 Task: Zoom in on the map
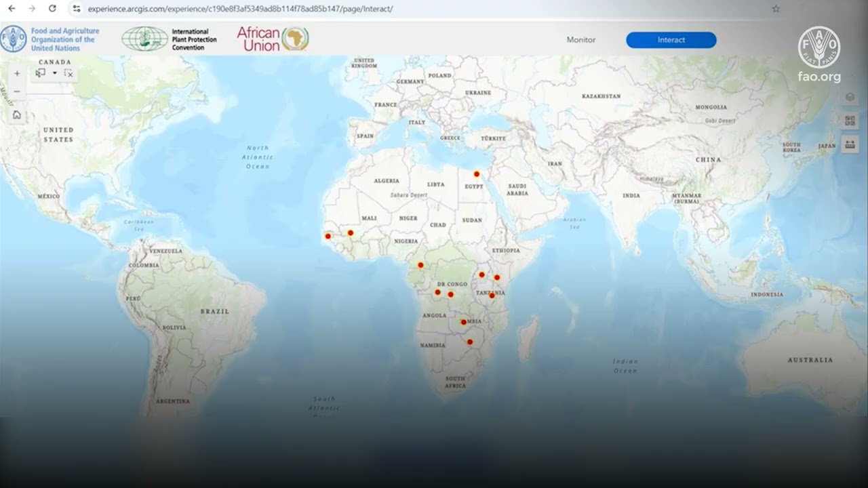tap(17, 73)
